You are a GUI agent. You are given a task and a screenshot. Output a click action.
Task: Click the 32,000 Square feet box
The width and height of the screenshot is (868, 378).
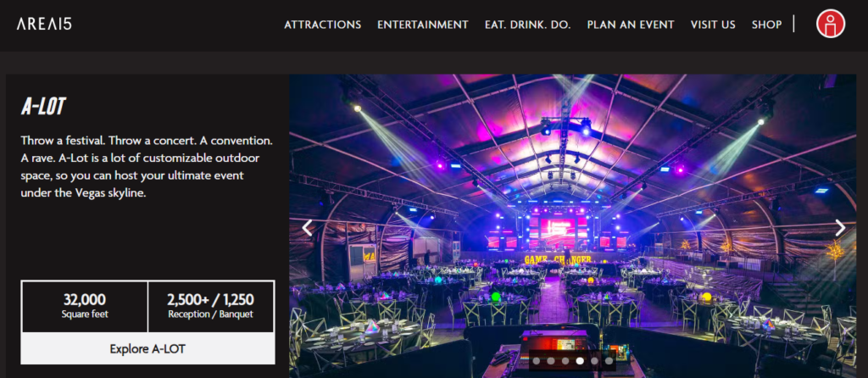85,306
